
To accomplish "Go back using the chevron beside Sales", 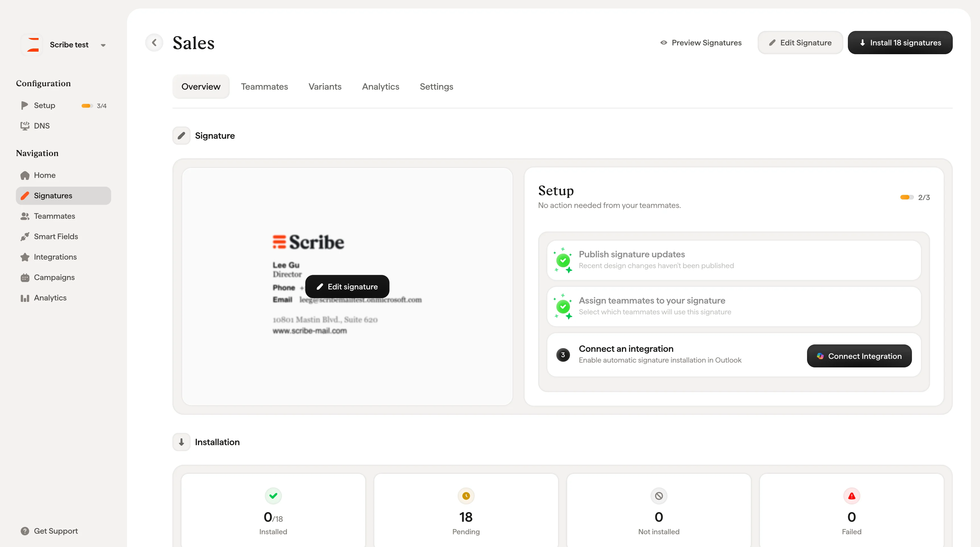I will [154, 43].
